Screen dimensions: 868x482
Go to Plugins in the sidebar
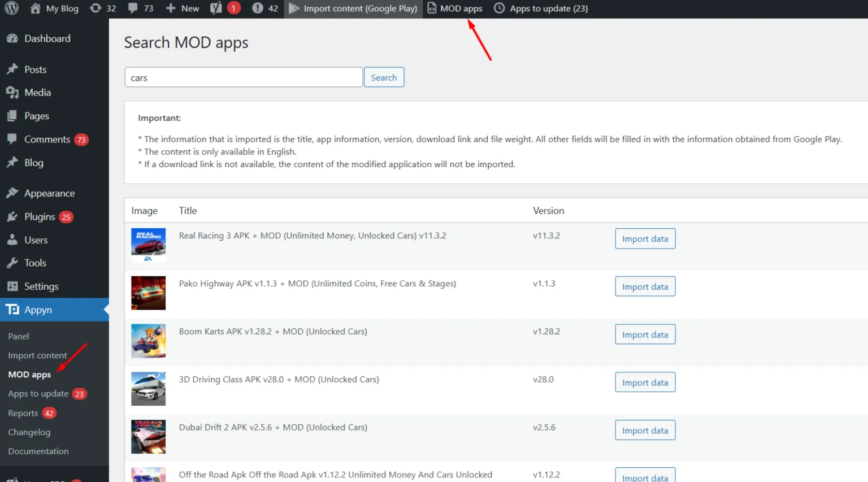pos(40,217)
